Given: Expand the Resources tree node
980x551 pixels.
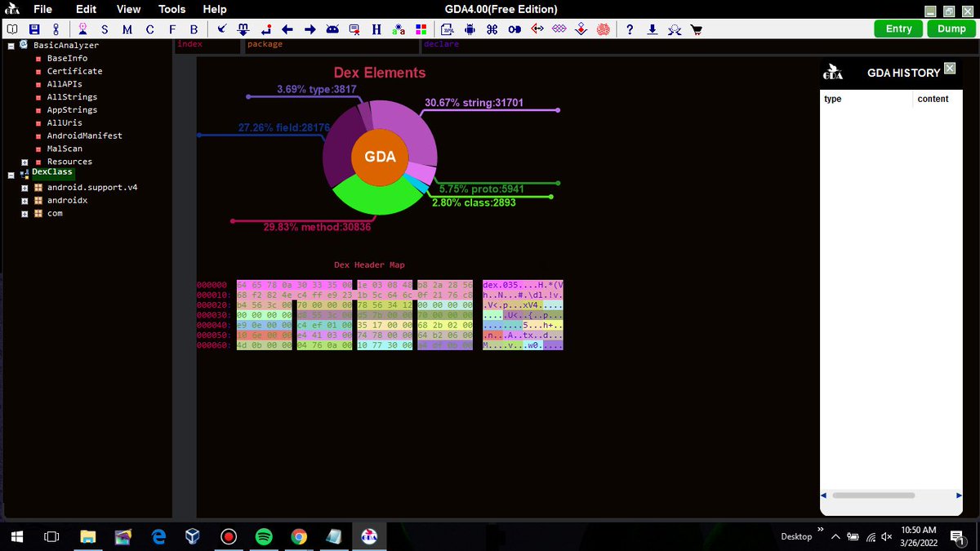Looking at the screenshot, I should coord(24,162).
